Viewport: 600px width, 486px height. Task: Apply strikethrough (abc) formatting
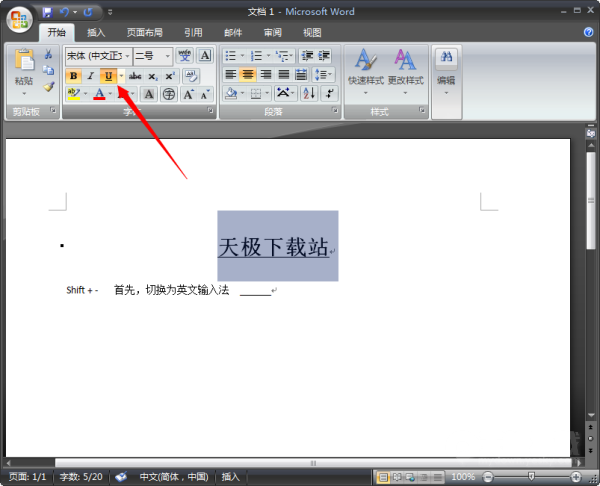coord(135,76)
